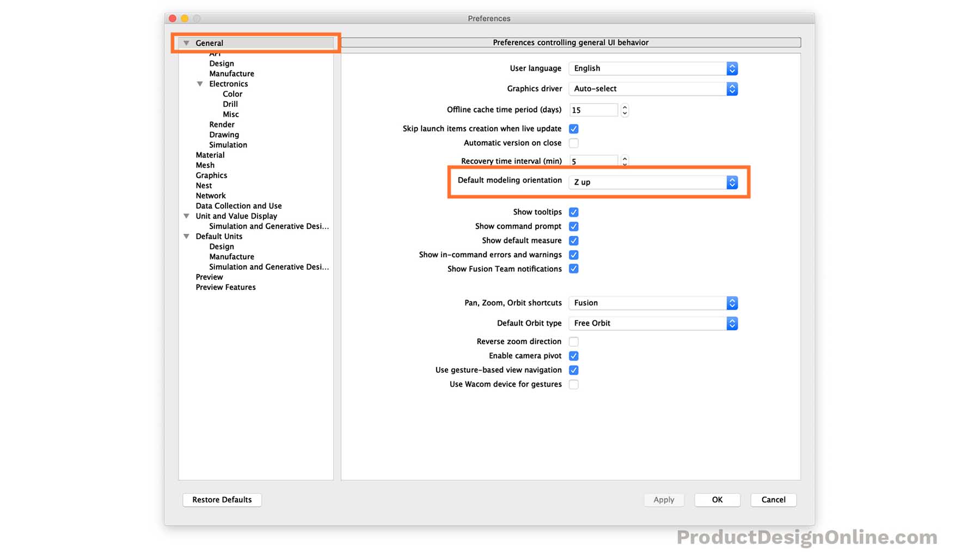Image resolution: width=980 pixels, height=552 pixels.
Task: Select Default Units tree item
Action: (219, 236)
